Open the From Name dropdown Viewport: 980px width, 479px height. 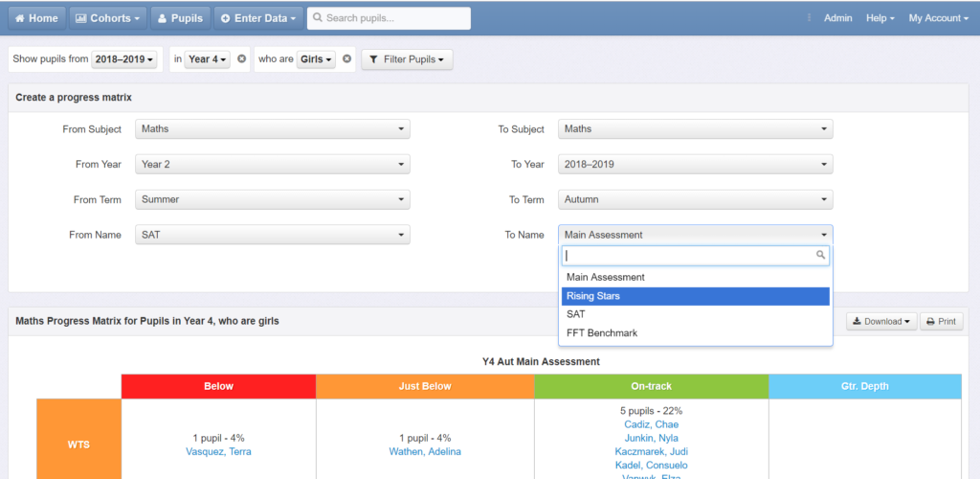click(x=273, y=235)
